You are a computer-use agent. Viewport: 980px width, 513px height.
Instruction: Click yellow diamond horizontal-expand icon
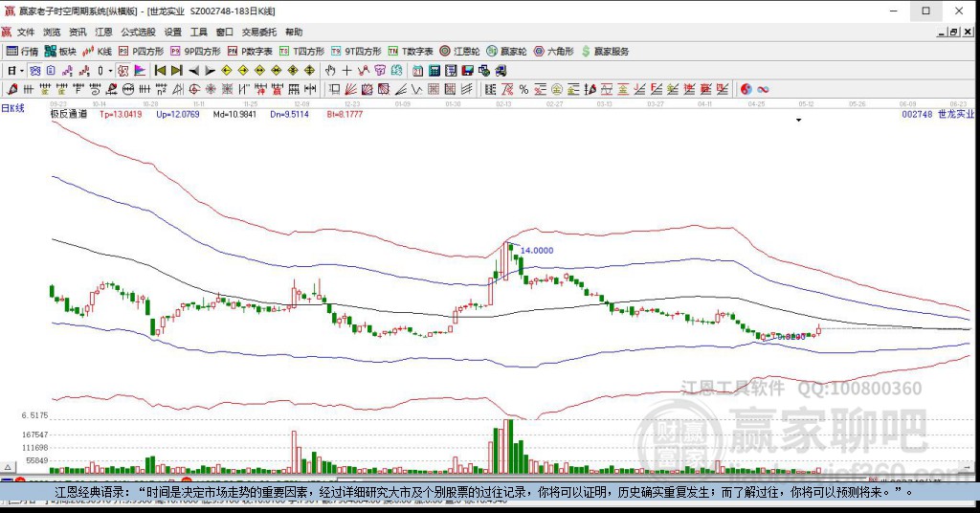click(x=259, y=71)
